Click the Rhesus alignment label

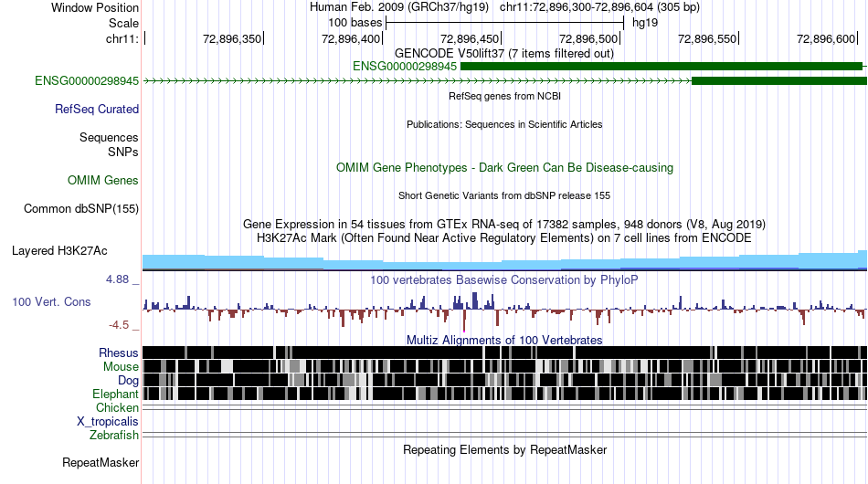(119, 352)
